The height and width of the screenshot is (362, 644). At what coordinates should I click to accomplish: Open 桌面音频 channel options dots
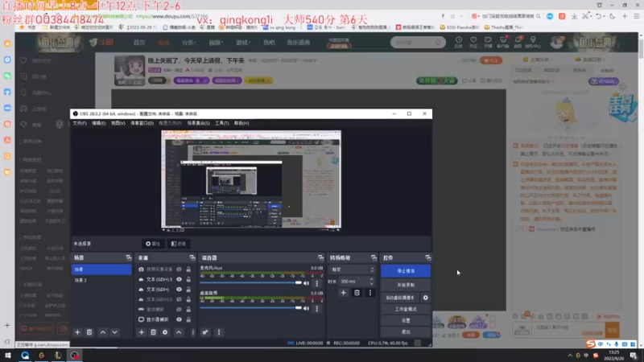(x=316, y=308)
